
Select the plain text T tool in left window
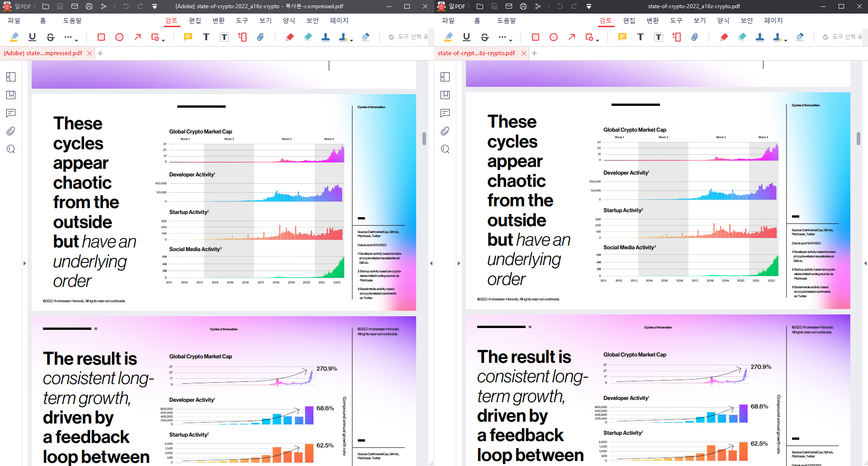point(206,37)
